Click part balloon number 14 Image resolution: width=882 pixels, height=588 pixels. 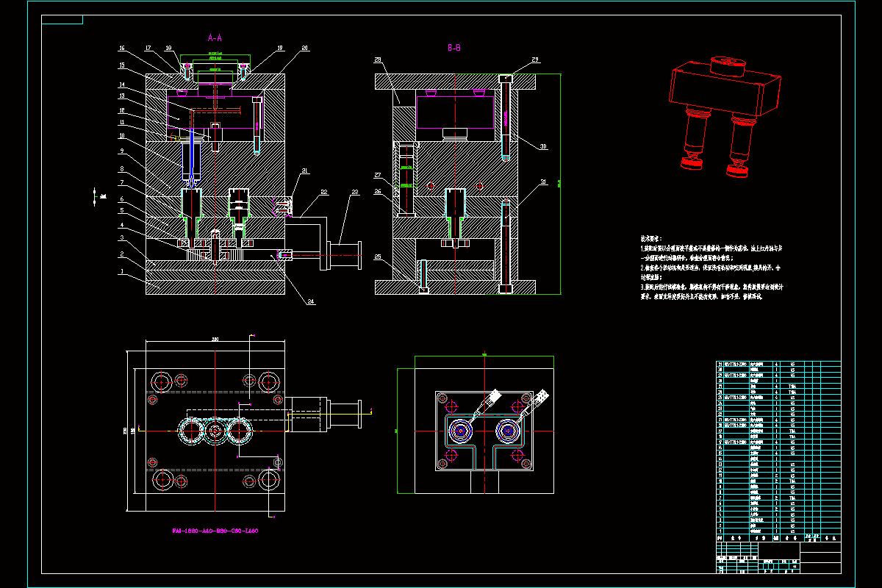(122, 85)
